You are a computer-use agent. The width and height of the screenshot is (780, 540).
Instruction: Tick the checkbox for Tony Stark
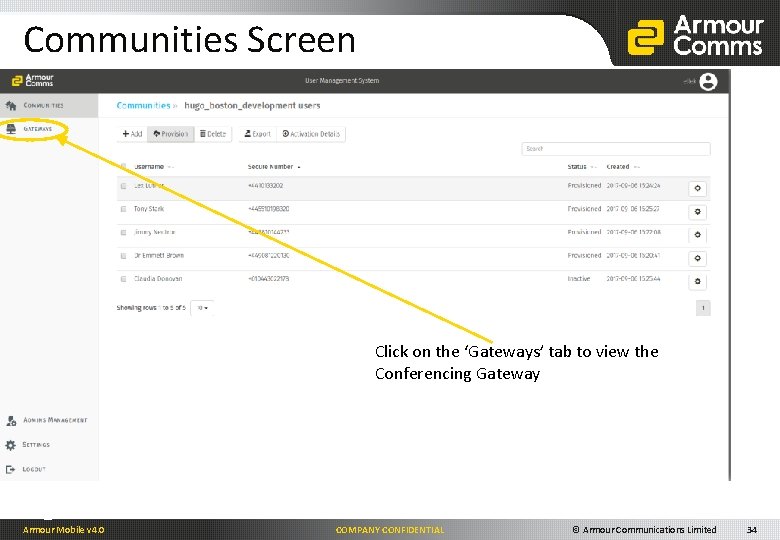click(x=123, y=209)
